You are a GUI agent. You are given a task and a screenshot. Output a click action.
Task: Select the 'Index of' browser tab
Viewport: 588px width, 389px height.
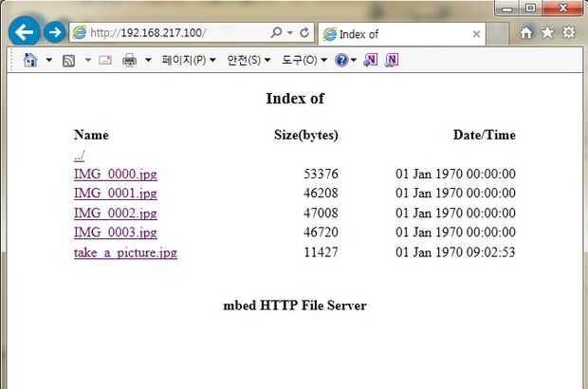point(401,34)
